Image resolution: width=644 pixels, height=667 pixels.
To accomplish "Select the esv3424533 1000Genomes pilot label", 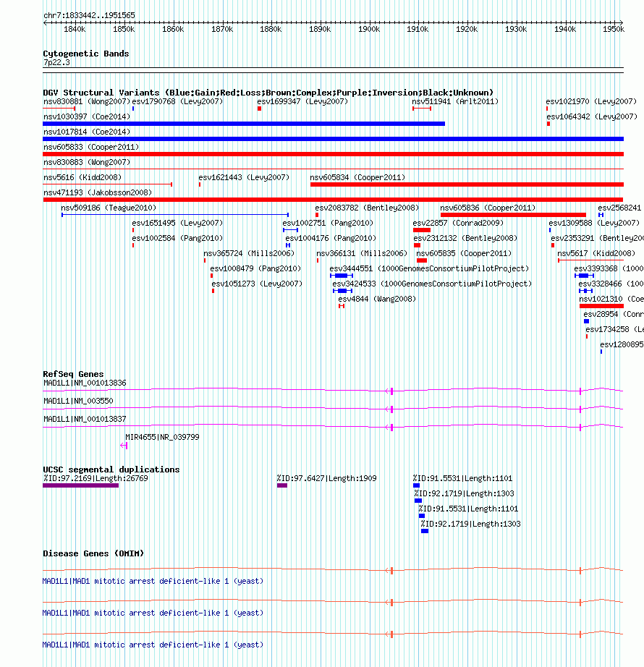I will coord(432,284).
